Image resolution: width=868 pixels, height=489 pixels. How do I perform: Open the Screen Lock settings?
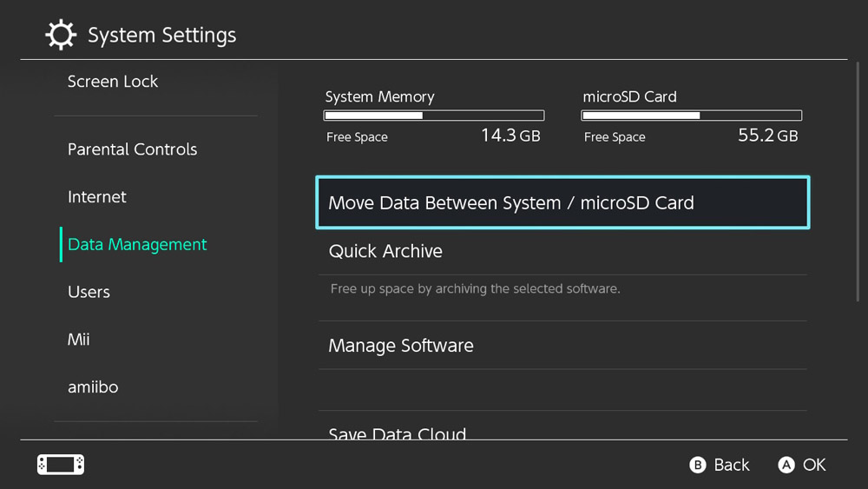coord(113,82)
